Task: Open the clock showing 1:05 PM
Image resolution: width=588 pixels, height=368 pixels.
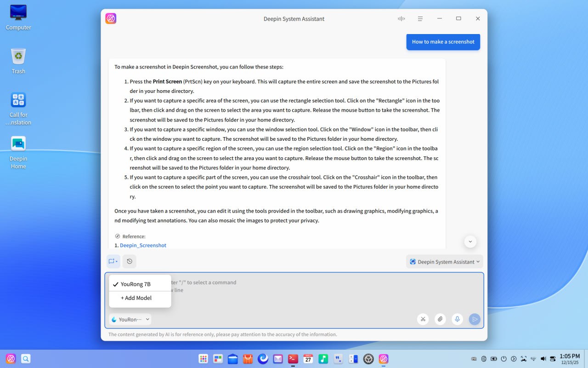Action: pyautogui.click(x=570, y=359)
